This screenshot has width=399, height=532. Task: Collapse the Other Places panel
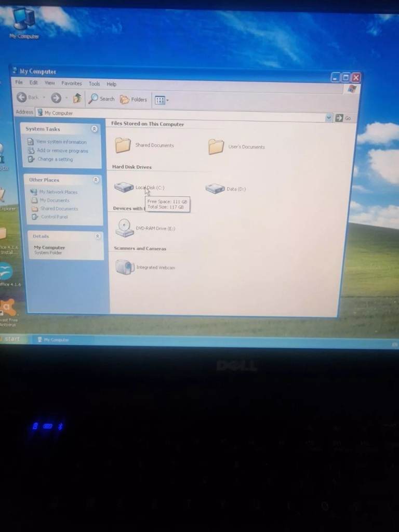point(96,180)
